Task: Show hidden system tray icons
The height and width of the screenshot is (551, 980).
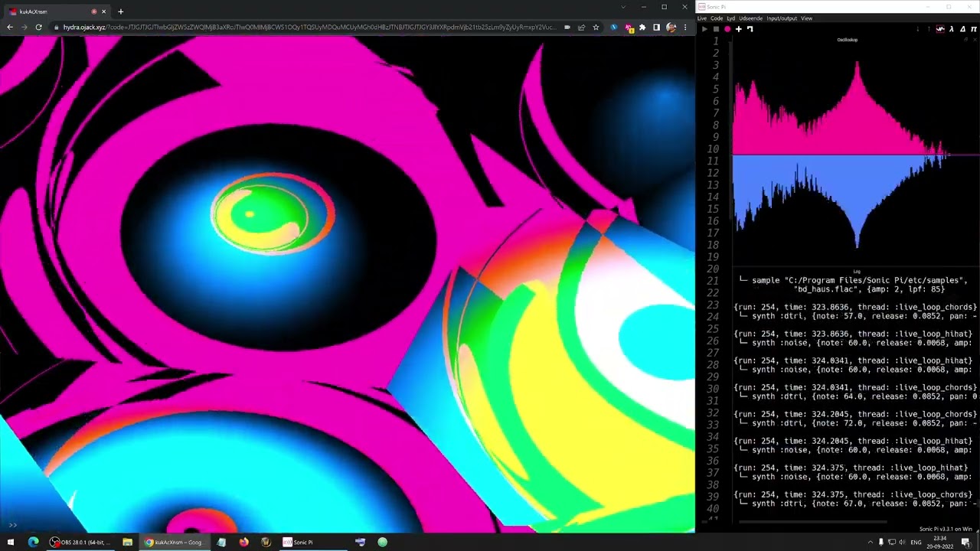Action: (870, 543)
